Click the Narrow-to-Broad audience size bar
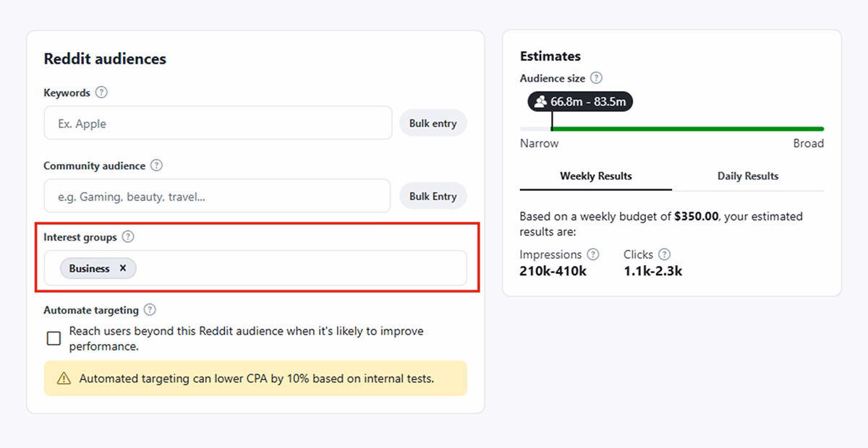The height and width of the screenshot is (448, 868). [x=673, y=128]
